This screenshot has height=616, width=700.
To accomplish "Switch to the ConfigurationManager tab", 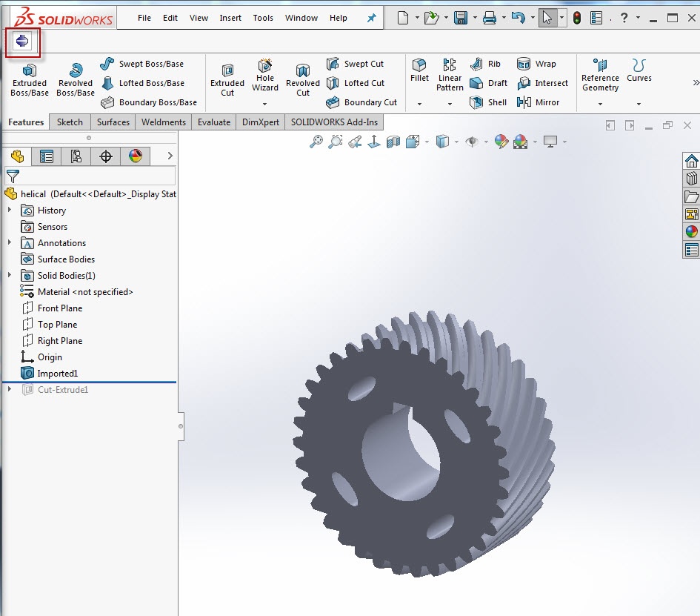I will point(76,156).
